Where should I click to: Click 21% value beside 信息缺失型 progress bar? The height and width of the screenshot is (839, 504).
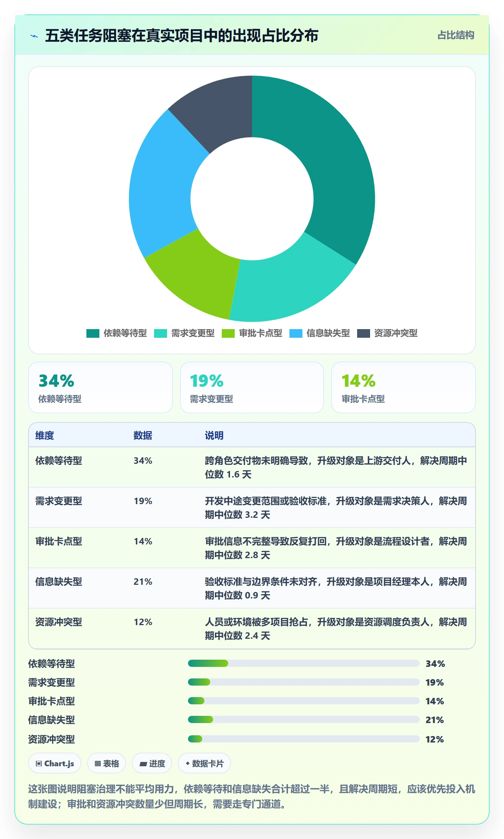pos(435,720)
